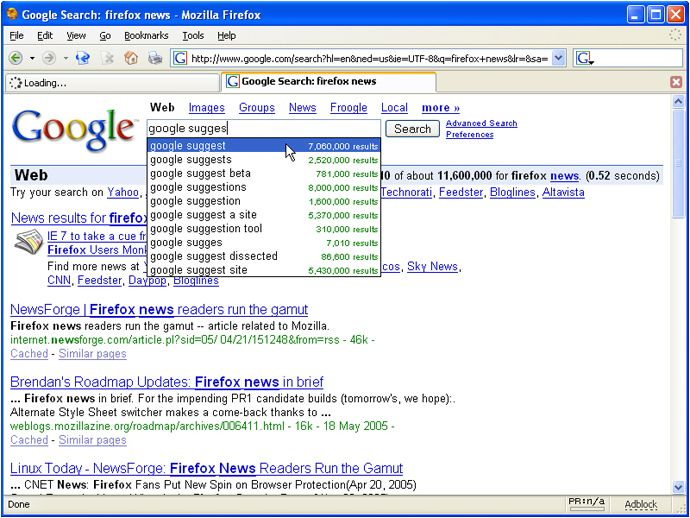This screenshot has width=690, height=518.
Task: Click the scrollbar up arrow
Action: pyautogui.click(x=678, y=102)
